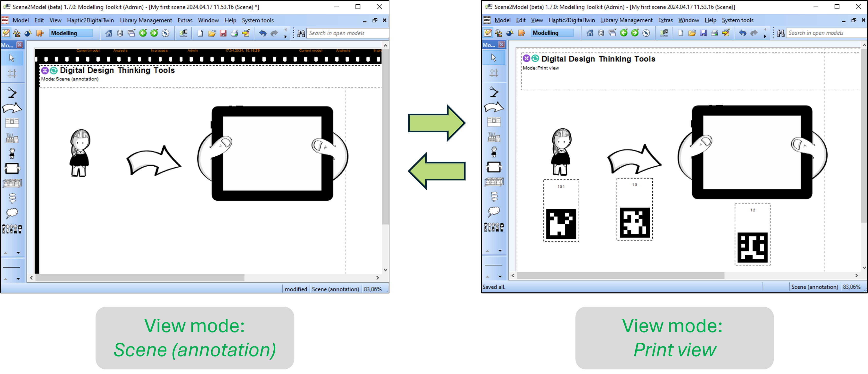Select the thought bubble tool in the Print view window palette
The height and width of the screenshot is (374, 868).
tap(494, 212)
